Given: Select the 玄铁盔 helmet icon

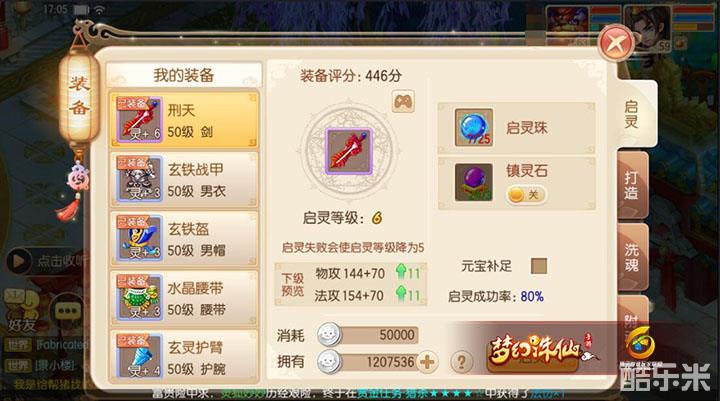Looking at the screenshot, I should (139, 238).
